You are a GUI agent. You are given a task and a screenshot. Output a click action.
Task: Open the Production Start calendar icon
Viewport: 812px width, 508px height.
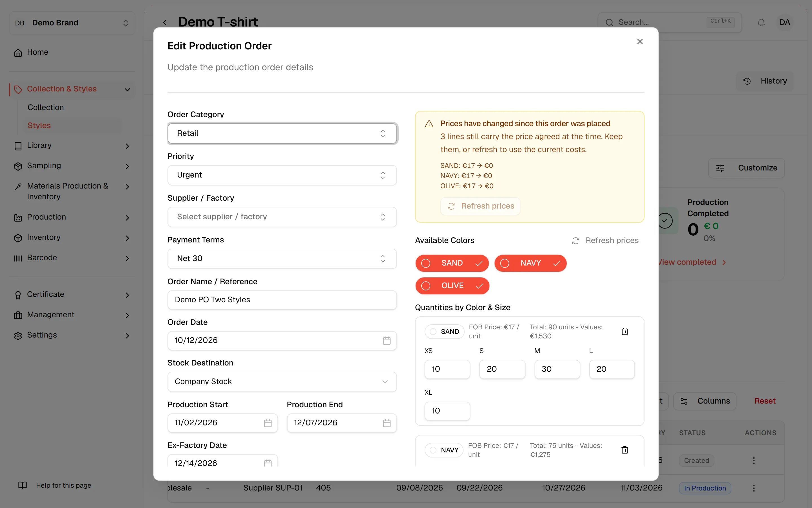tap(267, 423)
